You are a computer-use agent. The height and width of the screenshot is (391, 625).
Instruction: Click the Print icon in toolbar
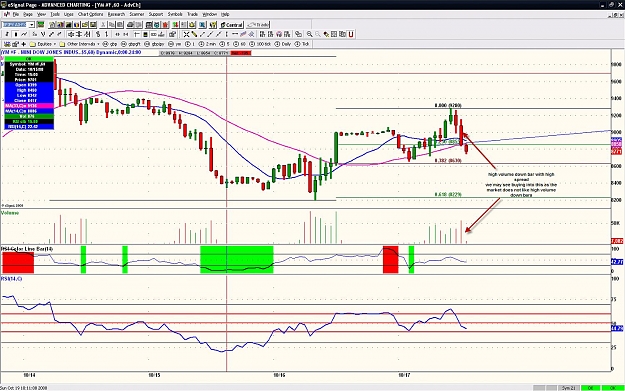point(130,25)
